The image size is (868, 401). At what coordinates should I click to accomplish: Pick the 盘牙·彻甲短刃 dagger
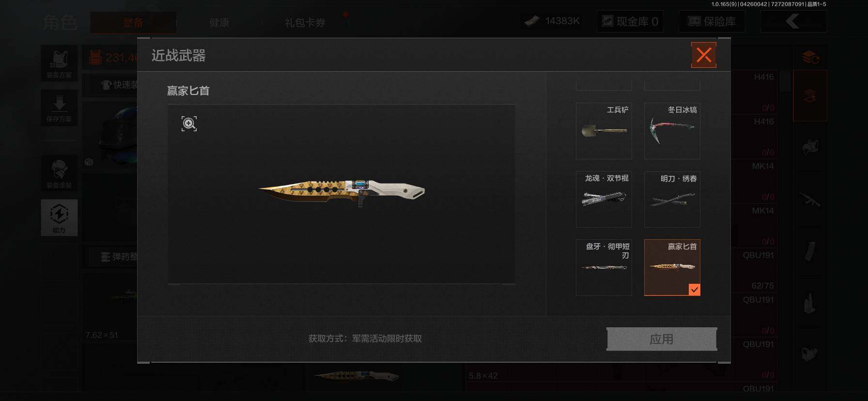(604, 267)
